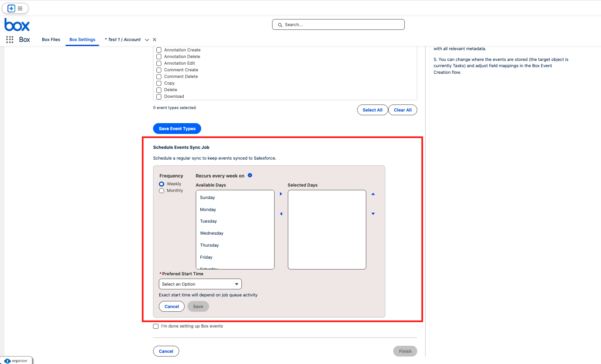
Task: Enable the Download event type checkbox
Action: pyautogui.click(x=159, y=97)
